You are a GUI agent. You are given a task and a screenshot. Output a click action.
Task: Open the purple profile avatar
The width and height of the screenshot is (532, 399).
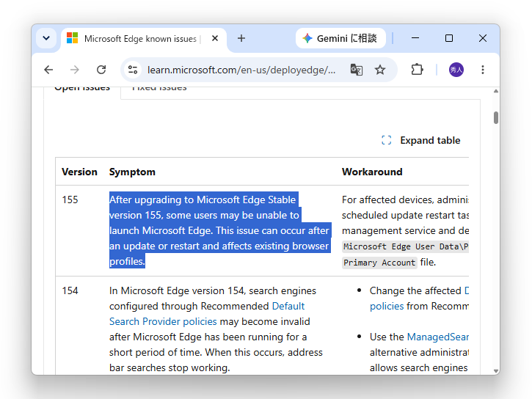[456, 70]
